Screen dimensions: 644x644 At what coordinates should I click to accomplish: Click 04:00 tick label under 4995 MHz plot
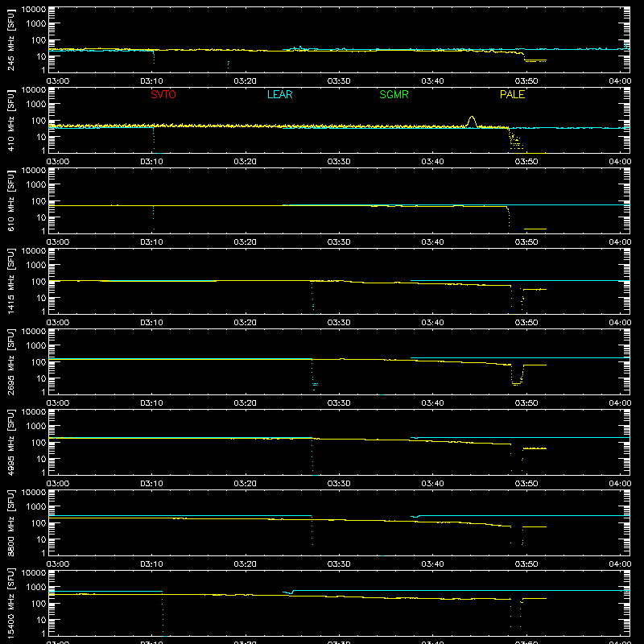(x=620, y=484)
